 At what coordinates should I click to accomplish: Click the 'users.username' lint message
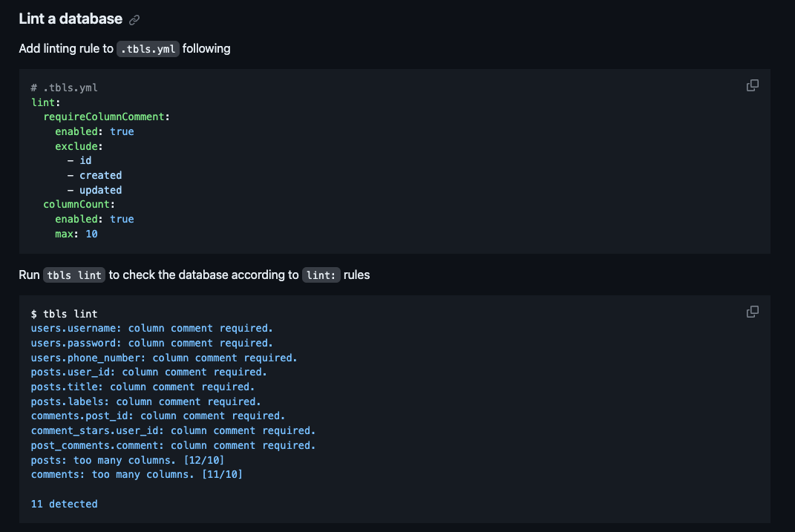point(152,328)
